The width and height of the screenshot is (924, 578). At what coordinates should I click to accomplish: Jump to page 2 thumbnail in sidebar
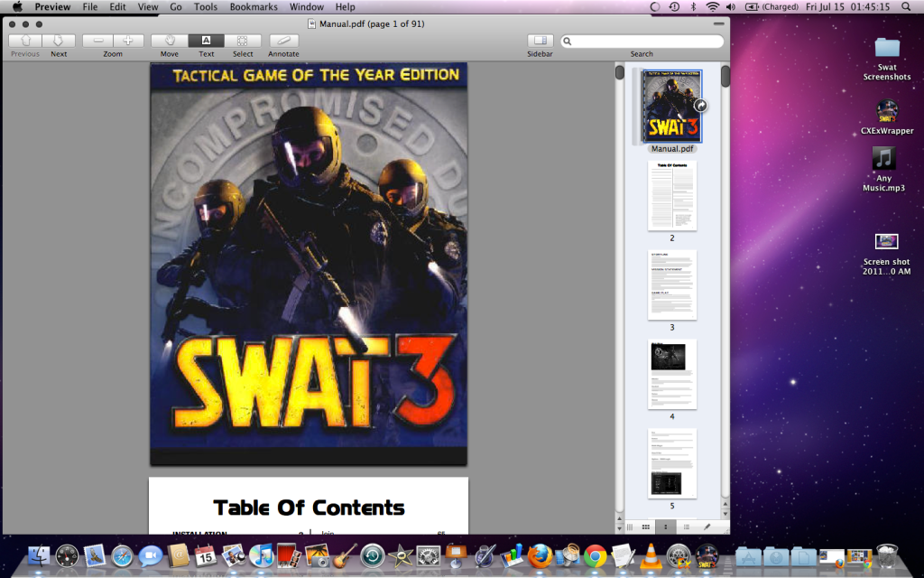click(x=671, y=196)
